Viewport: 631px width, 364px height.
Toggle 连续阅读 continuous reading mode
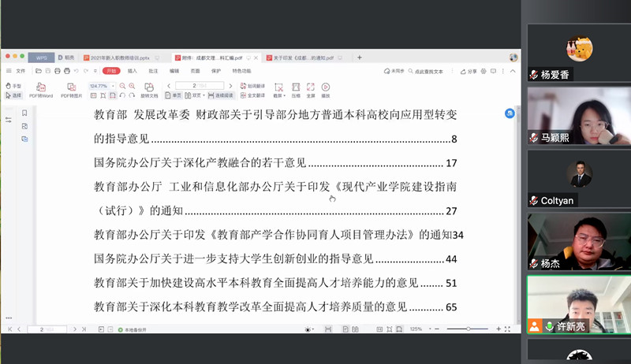tap(218, 95)
